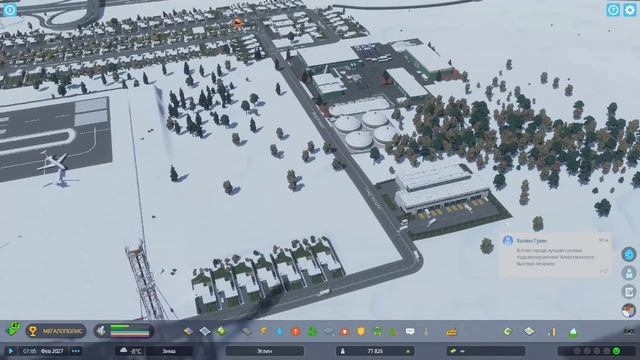
Task: Open simulation speed three-dots control
Action: click(76, 351)
